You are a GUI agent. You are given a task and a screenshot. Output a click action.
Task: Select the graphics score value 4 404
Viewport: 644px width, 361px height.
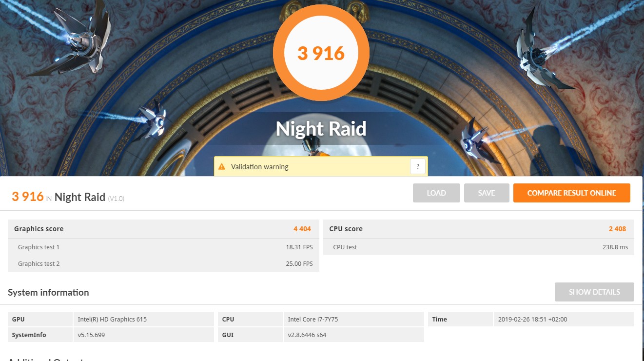302,229
